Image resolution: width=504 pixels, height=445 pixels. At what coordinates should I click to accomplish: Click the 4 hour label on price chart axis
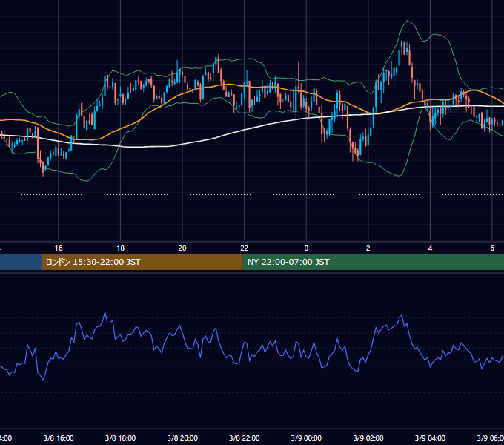click(430, 248)
